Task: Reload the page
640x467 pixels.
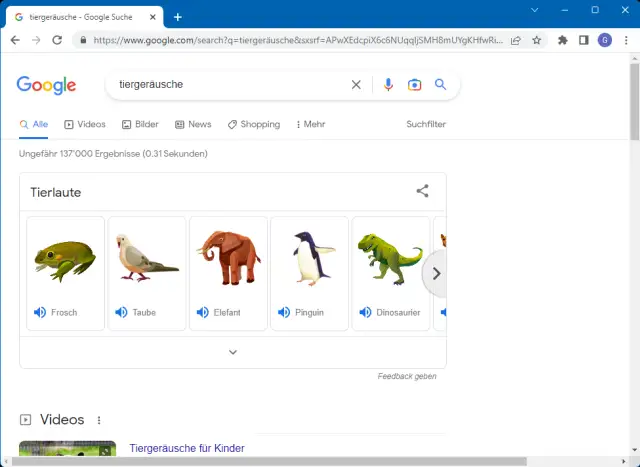Action: (57, 40)
